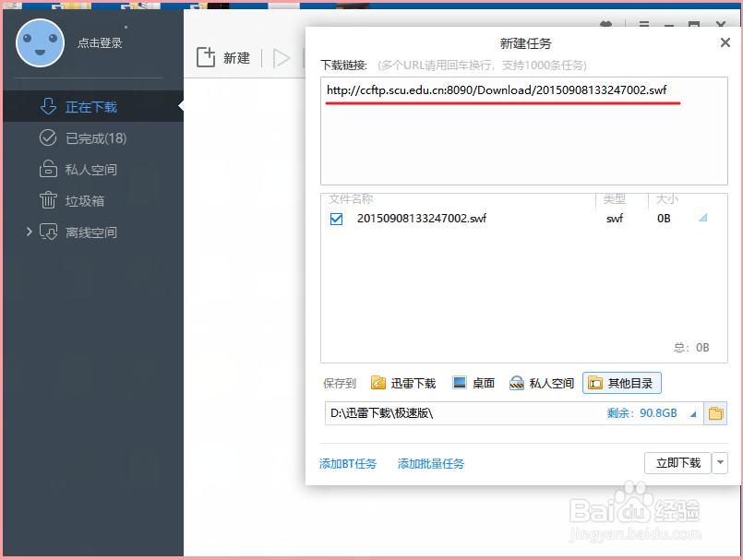The width and height of the screenshot is (743, 560).
Task: Open the 垃圾箱 trash list
Action: [93, 200]
